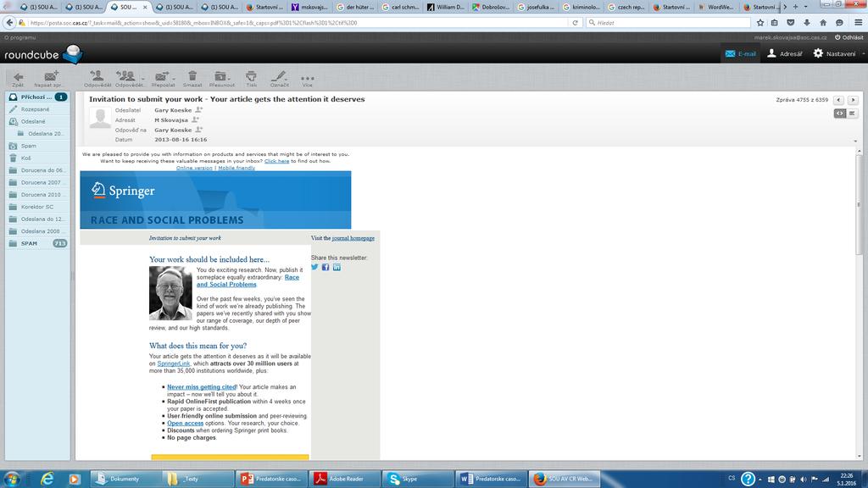Open Nastavení settings
The image size is (868, 488).
tap(834, 53)
